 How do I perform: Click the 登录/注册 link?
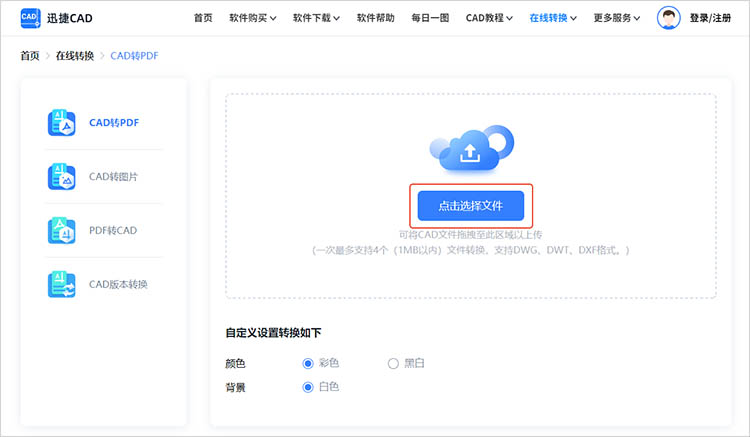[x=710, y=18]
